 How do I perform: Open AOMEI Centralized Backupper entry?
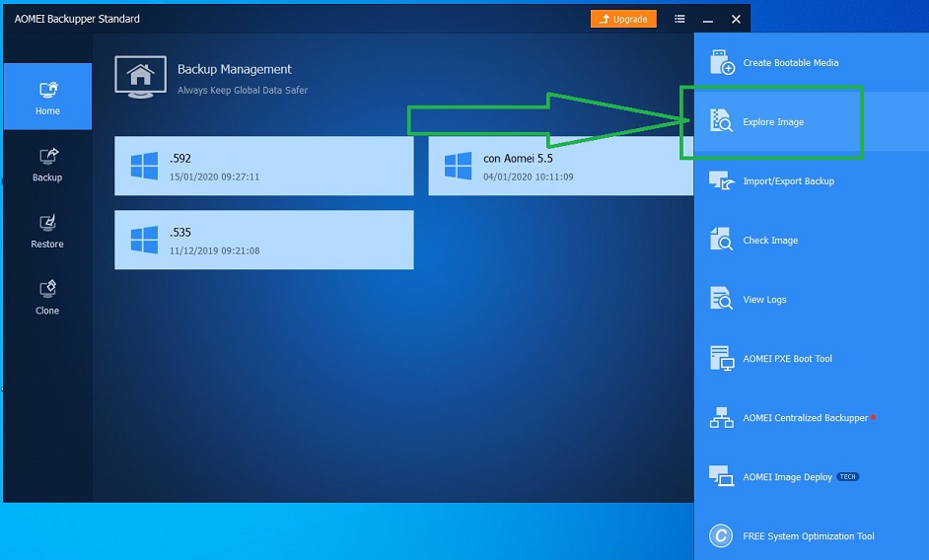click(806, 418)
